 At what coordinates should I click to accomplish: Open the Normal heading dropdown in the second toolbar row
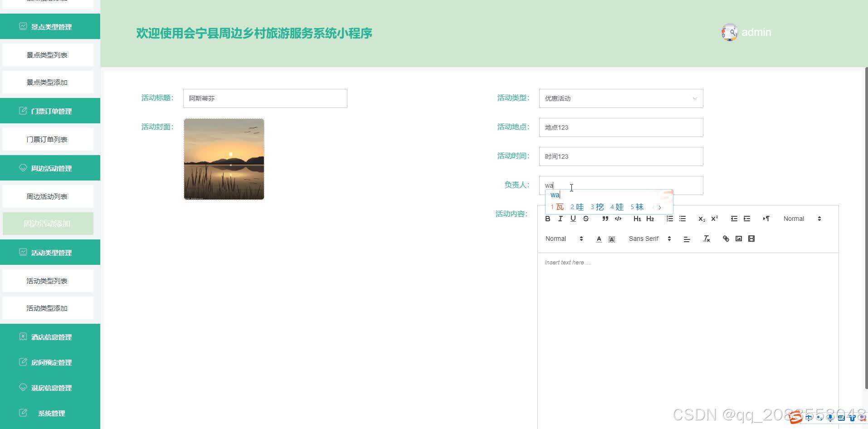(564, 239)
